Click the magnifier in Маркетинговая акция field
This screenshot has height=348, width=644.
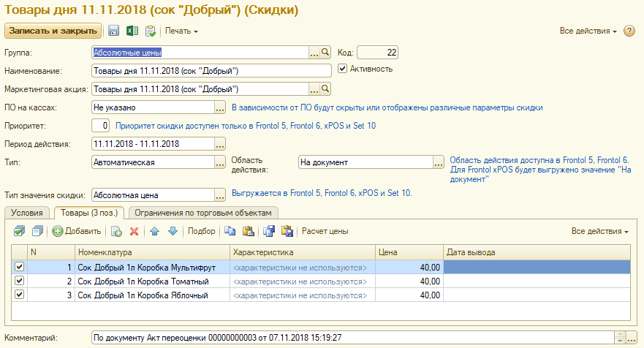point(325,88)
